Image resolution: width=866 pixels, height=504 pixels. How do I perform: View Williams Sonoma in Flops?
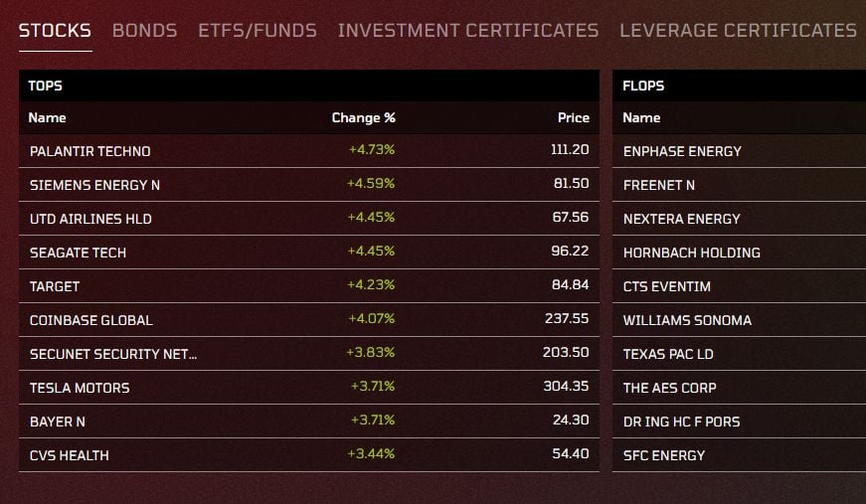click(687, 320)
